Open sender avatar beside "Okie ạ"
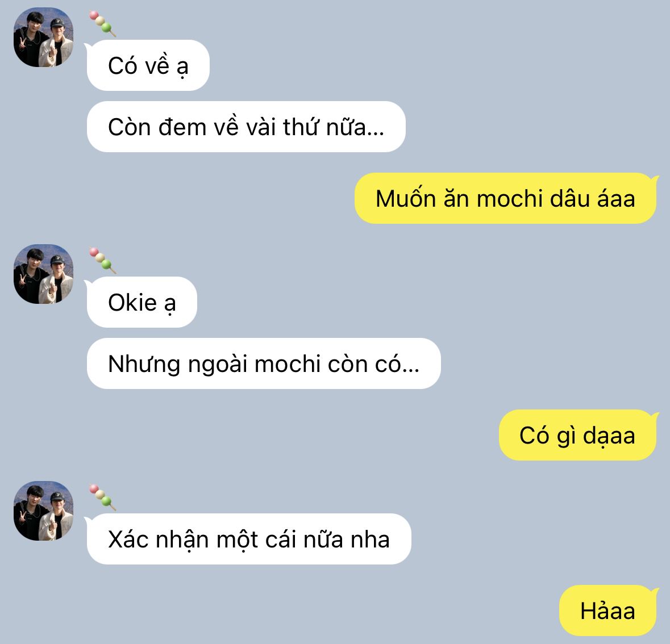This screenshot has width=670, height=644. [43, 274]
